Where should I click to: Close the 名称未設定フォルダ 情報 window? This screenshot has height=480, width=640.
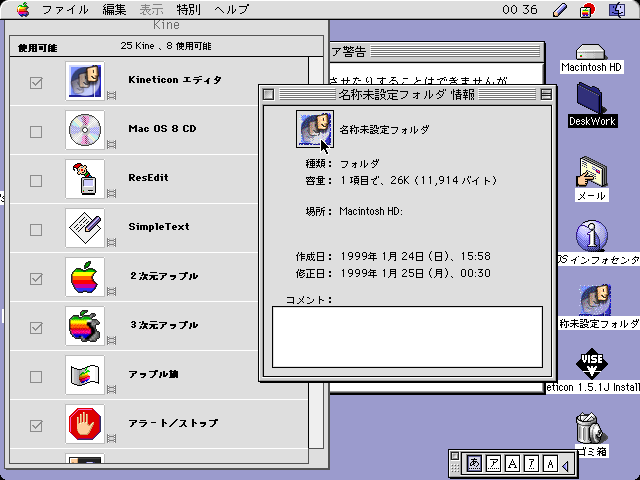click(269, 94)
